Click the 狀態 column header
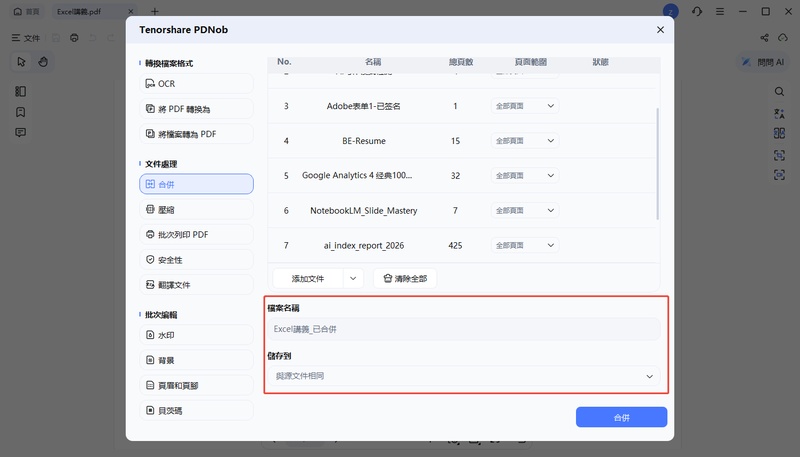800x457 pixels. (x=601, y=62)
